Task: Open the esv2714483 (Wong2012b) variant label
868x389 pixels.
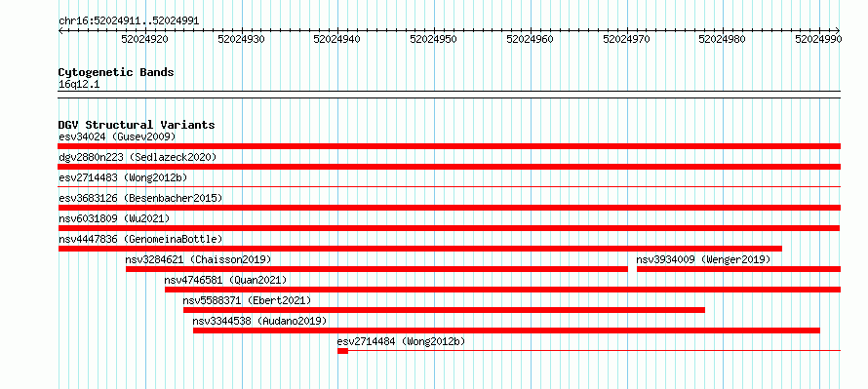Action: pyautogui.click(x=123, y=177)
